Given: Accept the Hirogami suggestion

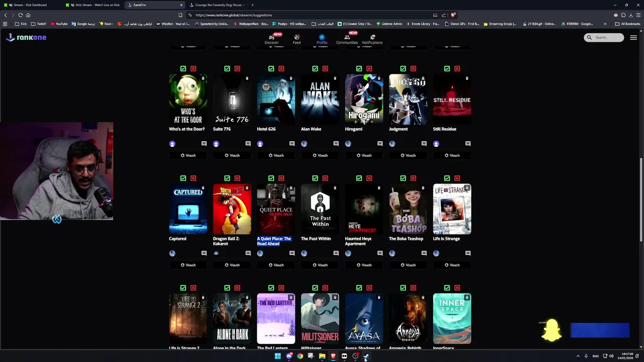Looking at the screenshot, I should point(359,68).
